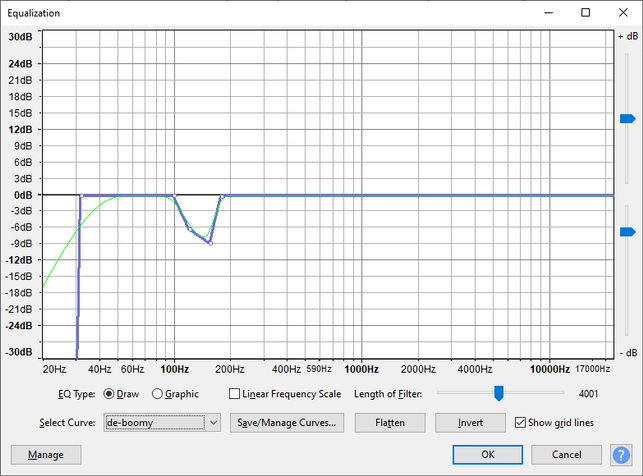This screenshot has height=476, width=643.
Task: Minimize the Equalization window
Action: point(548,13)
